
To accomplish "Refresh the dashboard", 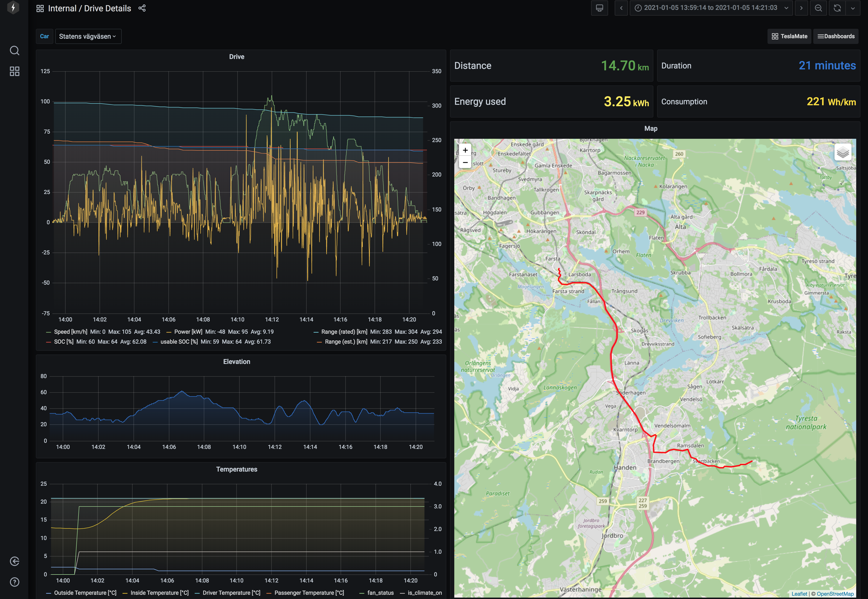I will [837, 8].
